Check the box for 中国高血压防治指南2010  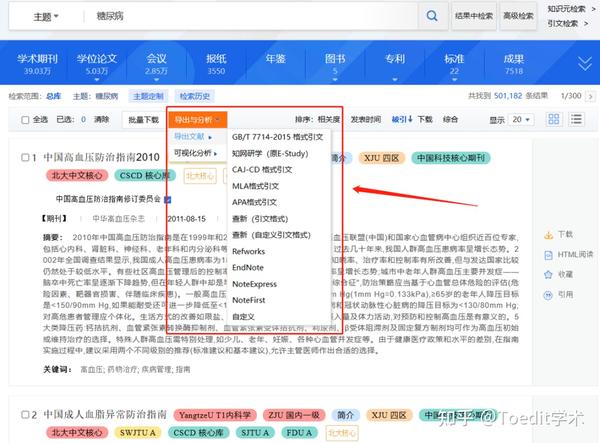click(26, 158)
